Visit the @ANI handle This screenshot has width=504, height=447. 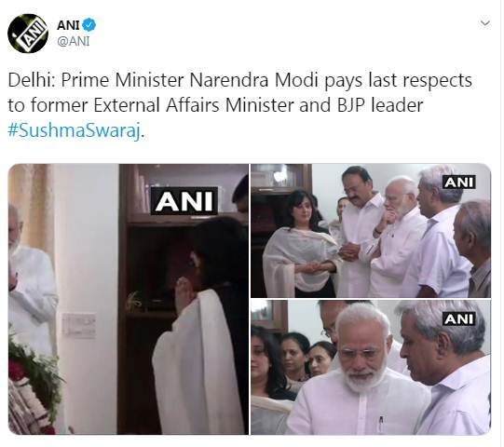74,42
